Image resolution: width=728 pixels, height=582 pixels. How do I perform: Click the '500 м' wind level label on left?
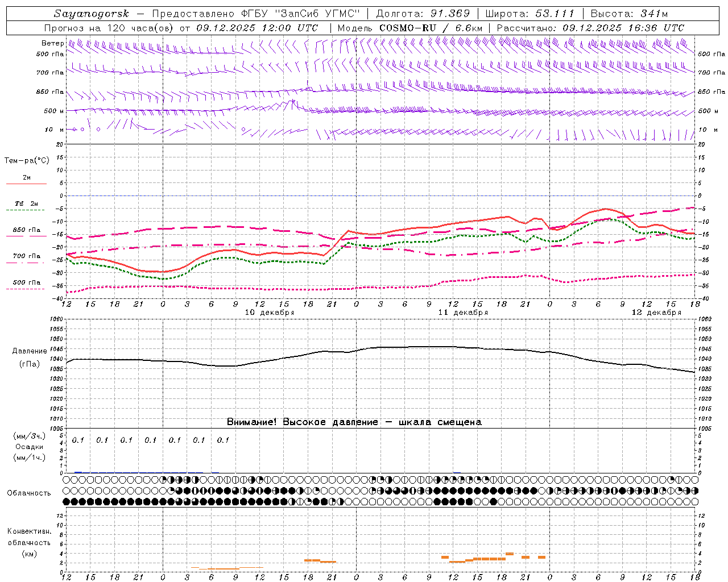(54, 111)
